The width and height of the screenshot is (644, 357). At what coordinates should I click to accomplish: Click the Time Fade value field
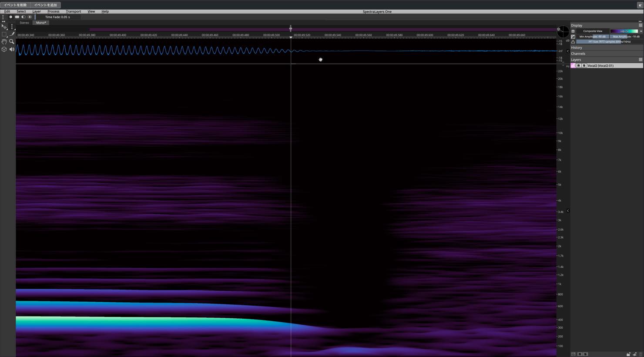point(57,17)
